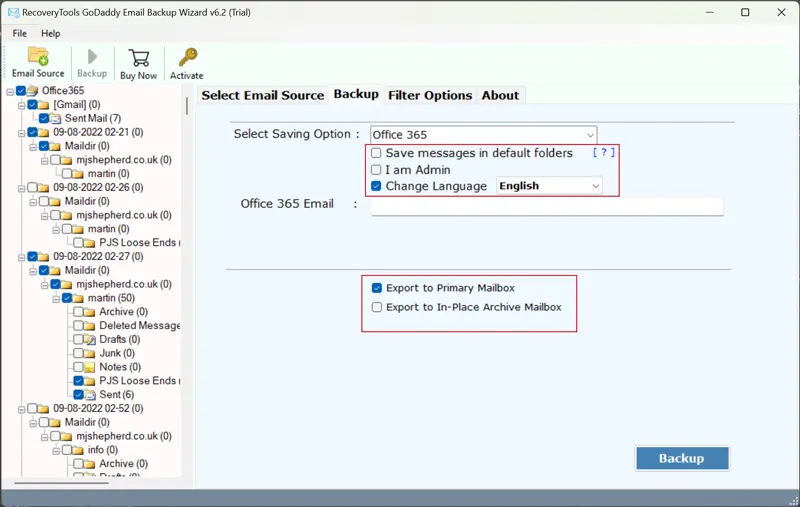The height and width of the screenshot is (507, 800).
Task: Collapse the Office365 tree root node
Action: 9,91
